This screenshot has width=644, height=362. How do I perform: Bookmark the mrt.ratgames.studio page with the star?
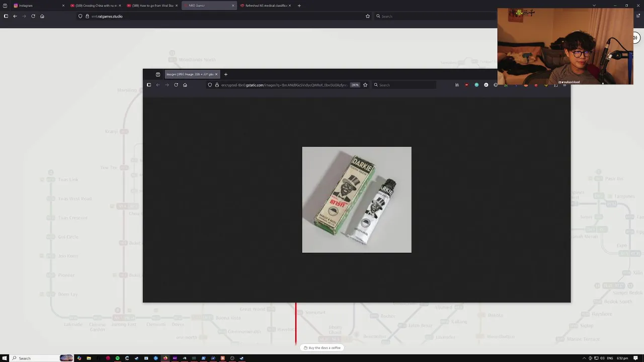pos(368,16)
